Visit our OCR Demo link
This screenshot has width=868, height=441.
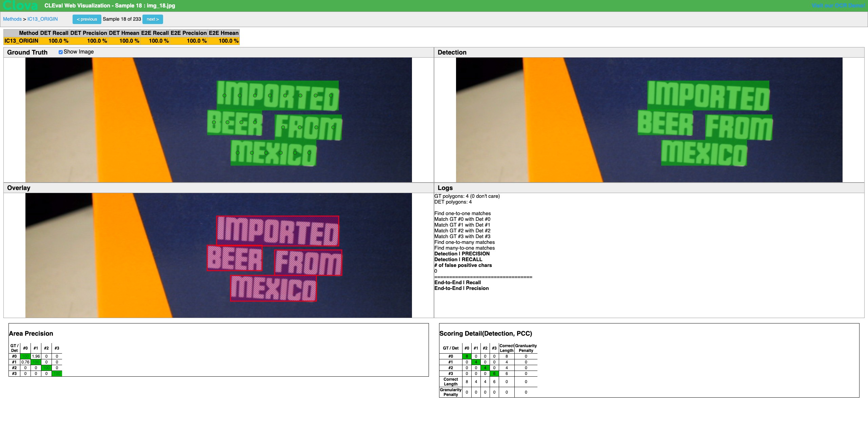point(838,5)
